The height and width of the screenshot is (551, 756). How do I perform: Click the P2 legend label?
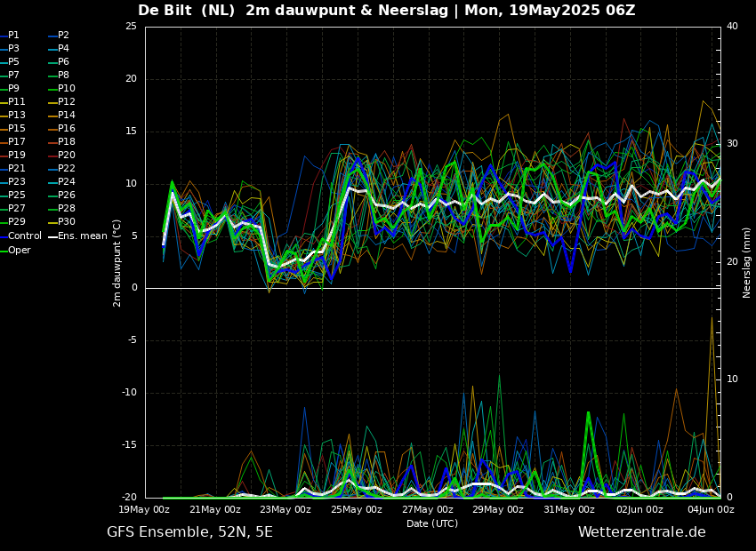64,36
